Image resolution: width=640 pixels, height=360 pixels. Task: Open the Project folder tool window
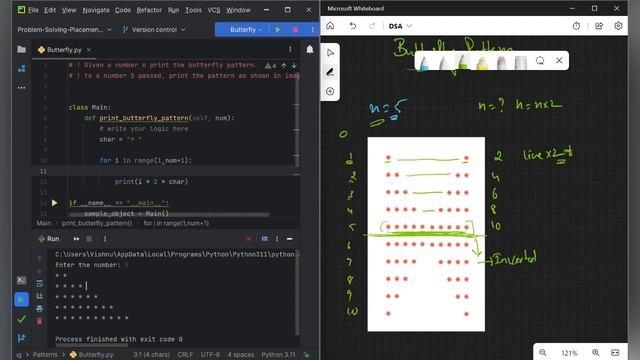(22, 49)
